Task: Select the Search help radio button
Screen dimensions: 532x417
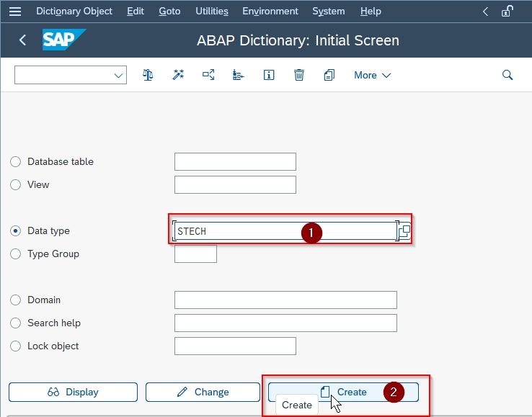Action: [x=15, y=323]
